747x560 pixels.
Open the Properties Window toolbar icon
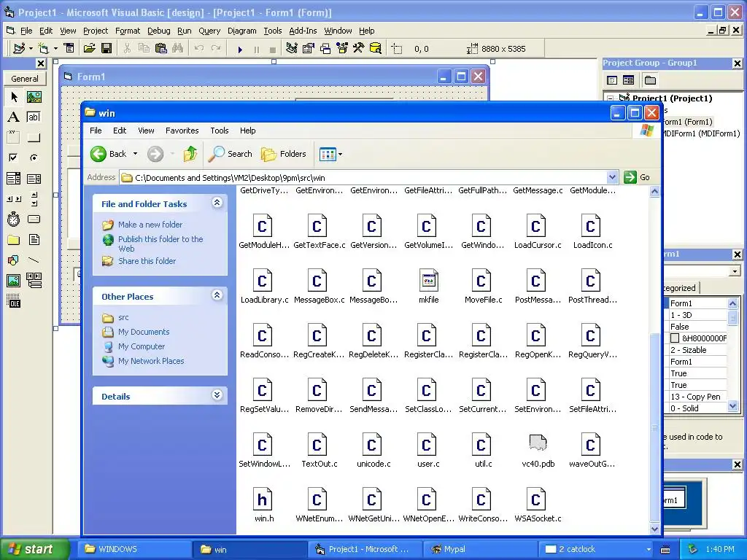click(309, 48)
